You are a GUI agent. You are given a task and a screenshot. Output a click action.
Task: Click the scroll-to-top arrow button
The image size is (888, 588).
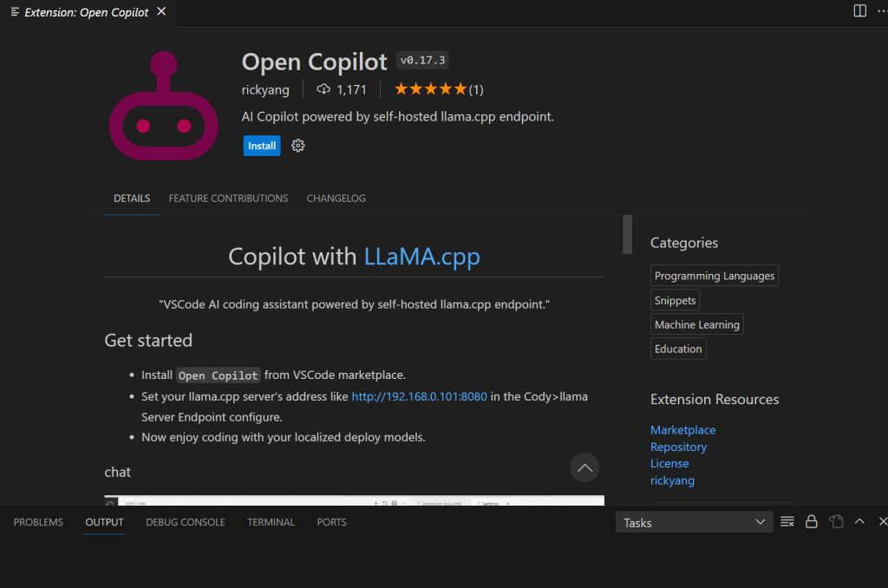click(x=584, y=468)
